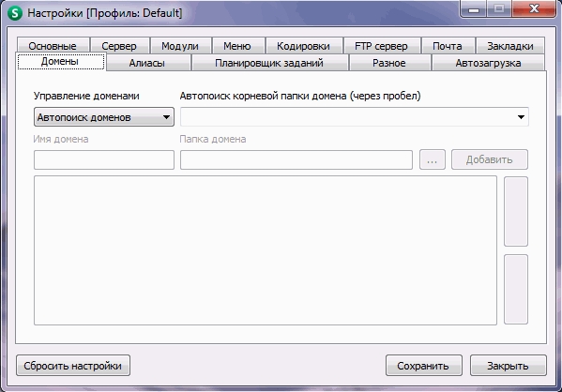This screenshot has width=562, height=392.
Task: Switch to the Сервер tab
Action: point(119,46)
